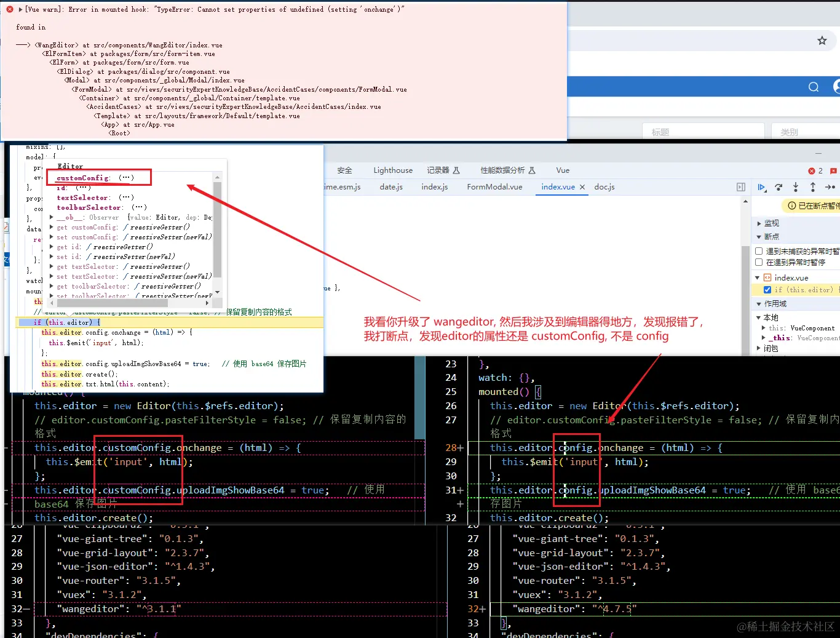Screen dimensions: 840x638
Task: Enable pause on caught exceptions checkbox
Action: [x=759, y=262]
